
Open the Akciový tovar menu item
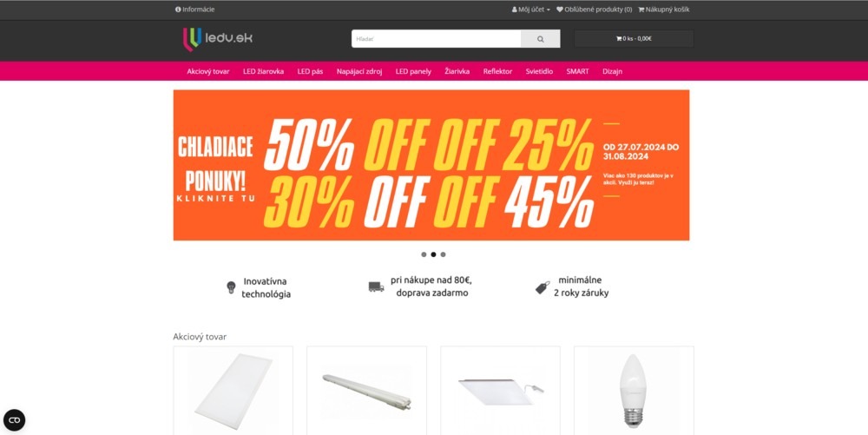tap(208, 71)
